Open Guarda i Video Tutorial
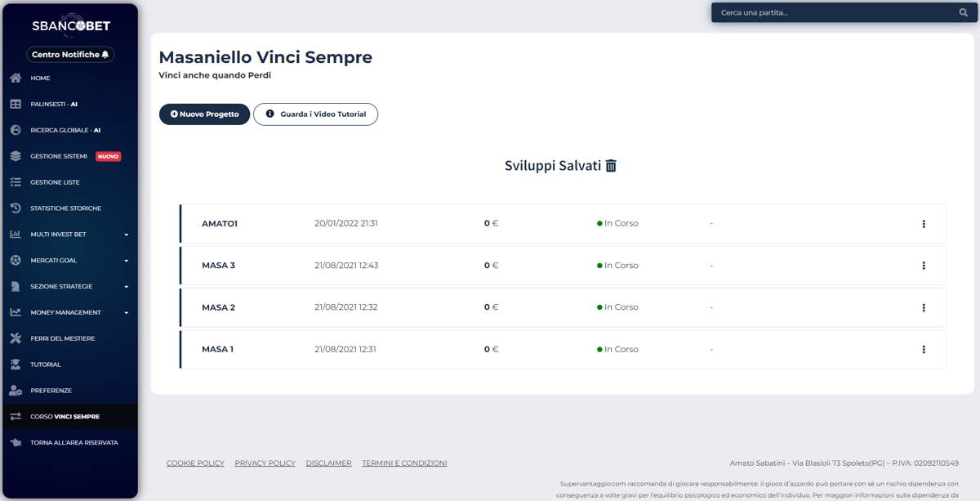Viewport: 980px width, 501px height. point(315,114)
